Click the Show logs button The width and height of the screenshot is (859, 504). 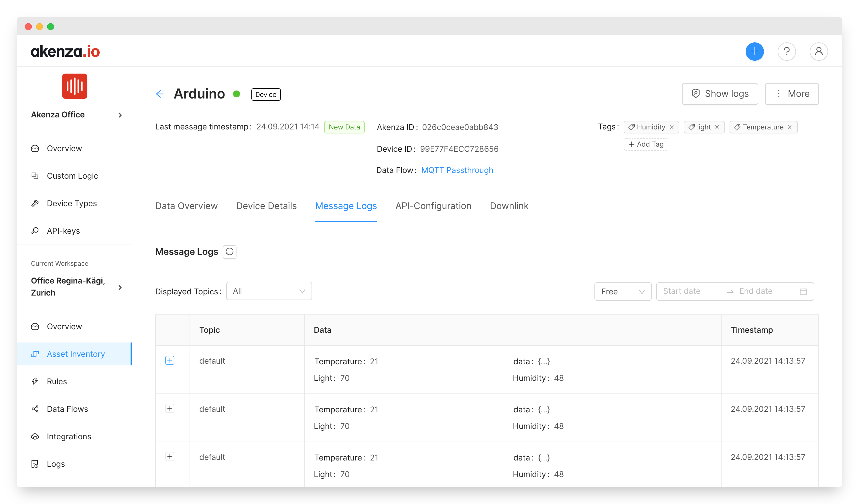click(720, 94)
